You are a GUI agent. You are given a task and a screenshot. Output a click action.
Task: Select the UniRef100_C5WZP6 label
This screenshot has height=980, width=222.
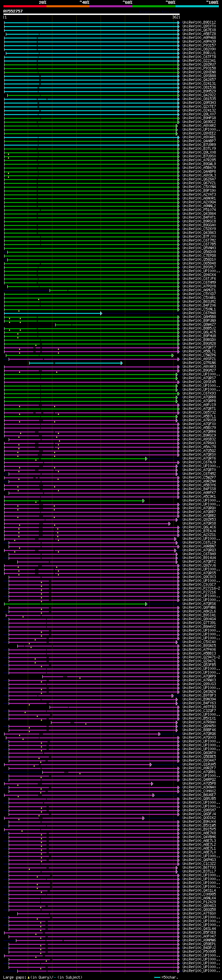[199, 355]
